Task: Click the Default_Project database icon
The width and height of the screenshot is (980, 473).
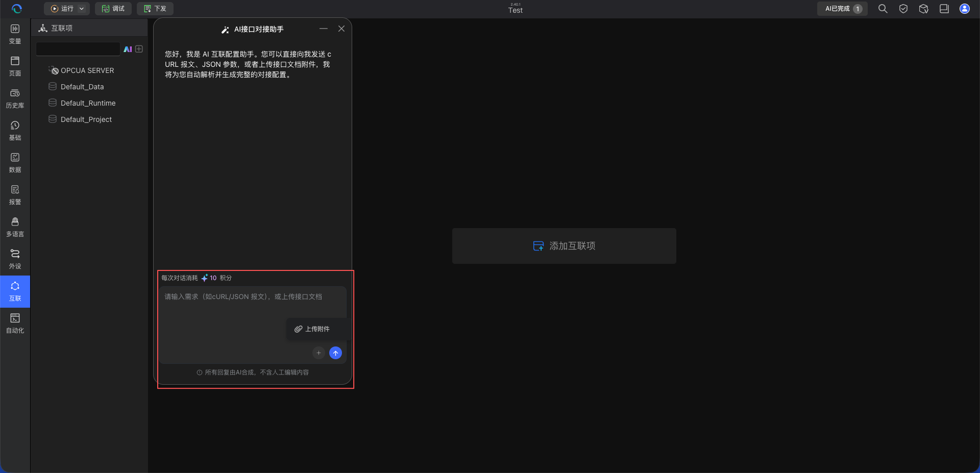Action: click(x=53, y=119)
